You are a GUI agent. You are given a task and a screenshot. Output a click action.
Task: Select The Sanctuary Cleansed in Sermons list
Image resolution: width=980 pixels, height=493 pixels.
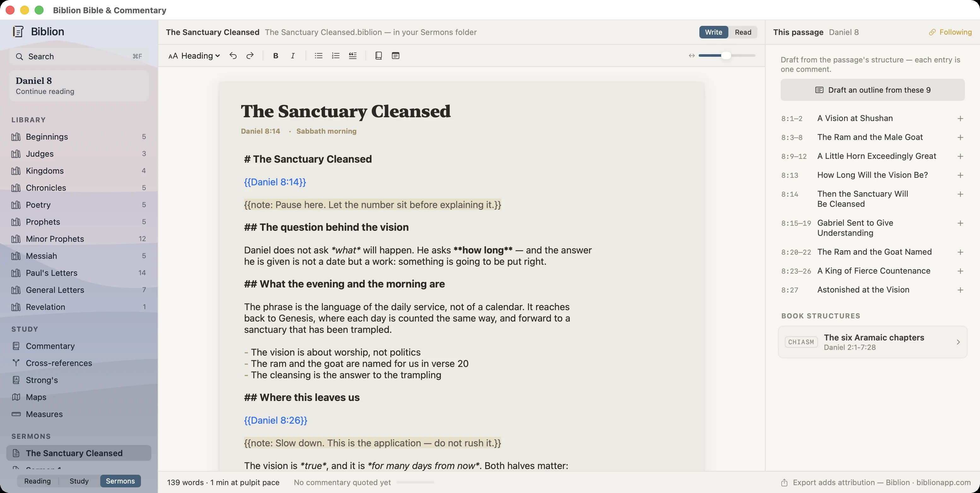tap(79, 453)
